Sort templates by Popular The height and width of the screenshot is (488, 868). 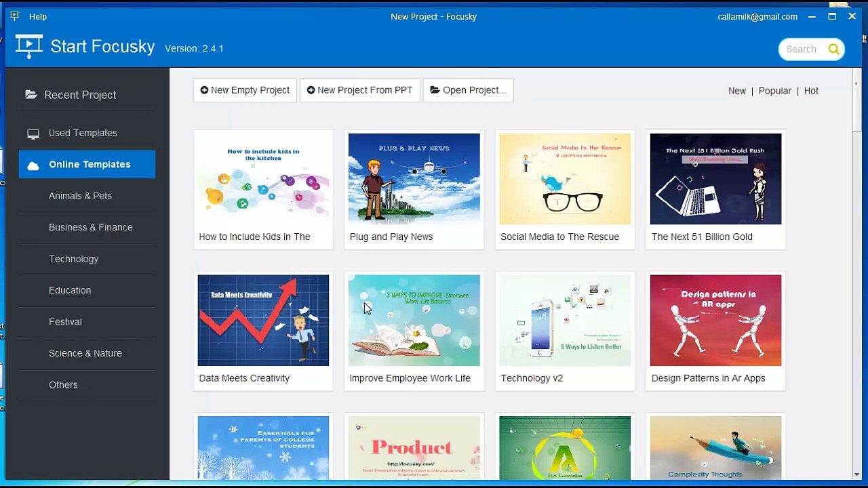pyautogui.click(x=774, y=91)
